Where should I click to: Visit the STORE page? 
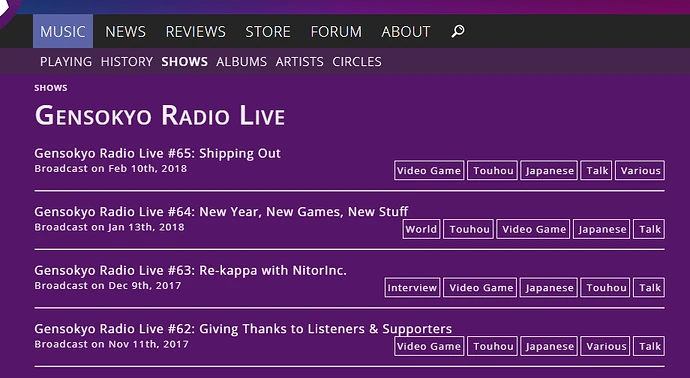coord(268,31)
